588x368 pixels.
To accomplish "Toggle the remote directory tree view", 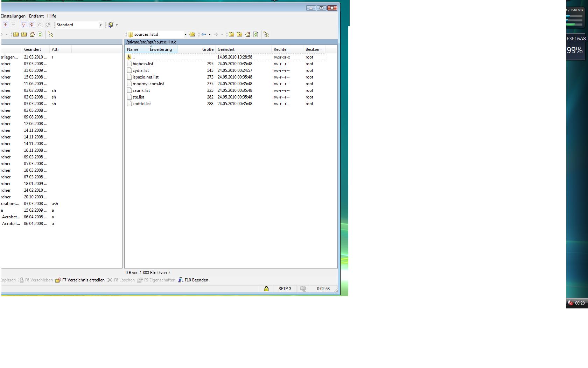I will pos(266,34).
